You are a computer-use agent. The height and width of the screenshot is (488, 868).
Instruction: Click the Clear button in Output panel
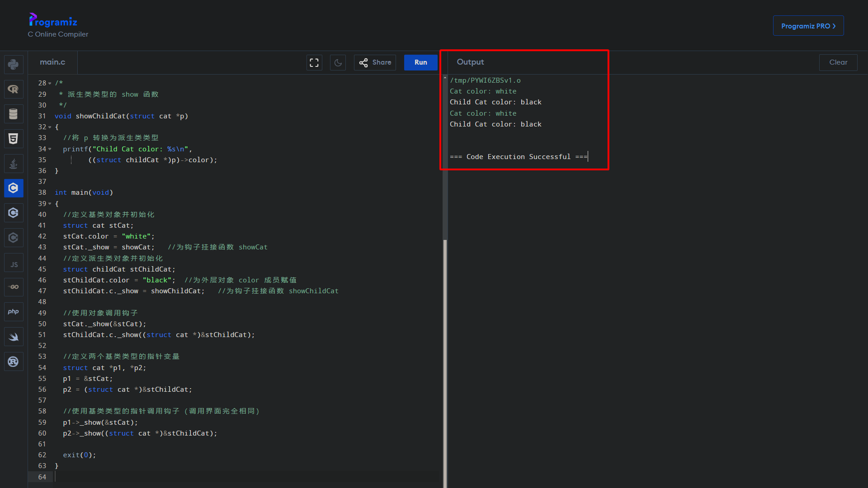click(x=838, y=62)
